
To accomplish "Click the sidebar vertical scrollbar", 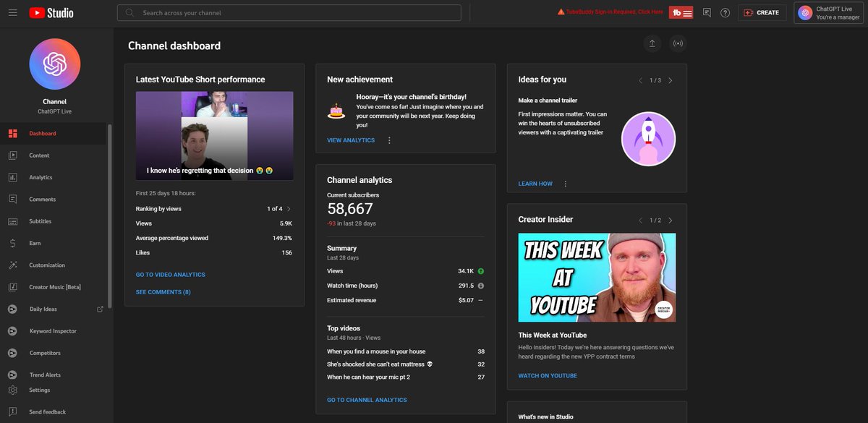I will (109, 217).
